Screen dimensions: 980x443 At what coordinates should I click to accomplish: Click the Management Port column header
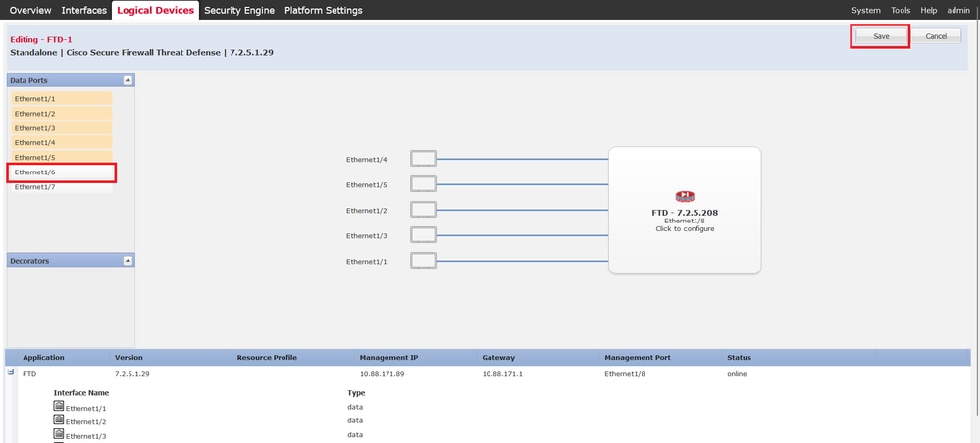(638, 358)
